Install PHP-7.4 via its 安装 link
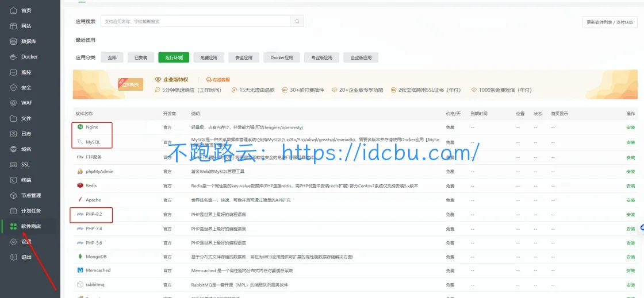The image size is (644, 298). pyautogui.click(x=630, y=229)
